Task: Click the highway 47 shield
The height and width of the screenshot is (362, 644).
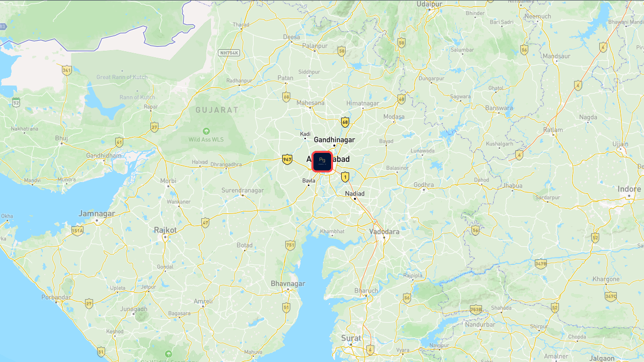Action: [x=205, y=222]
